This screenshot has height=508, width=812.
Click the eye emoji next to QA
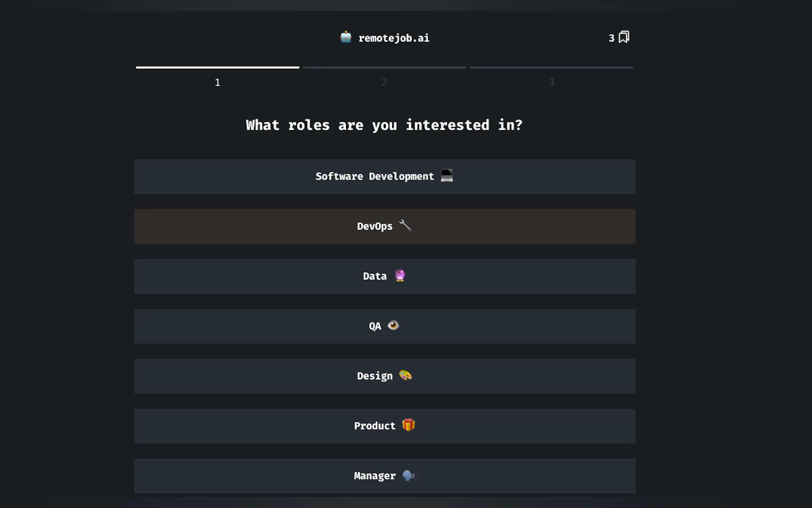click(x=393, y=325)
